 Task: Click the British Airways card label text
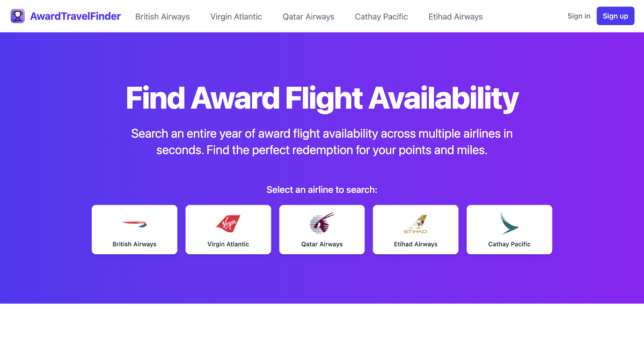point(134,244)
